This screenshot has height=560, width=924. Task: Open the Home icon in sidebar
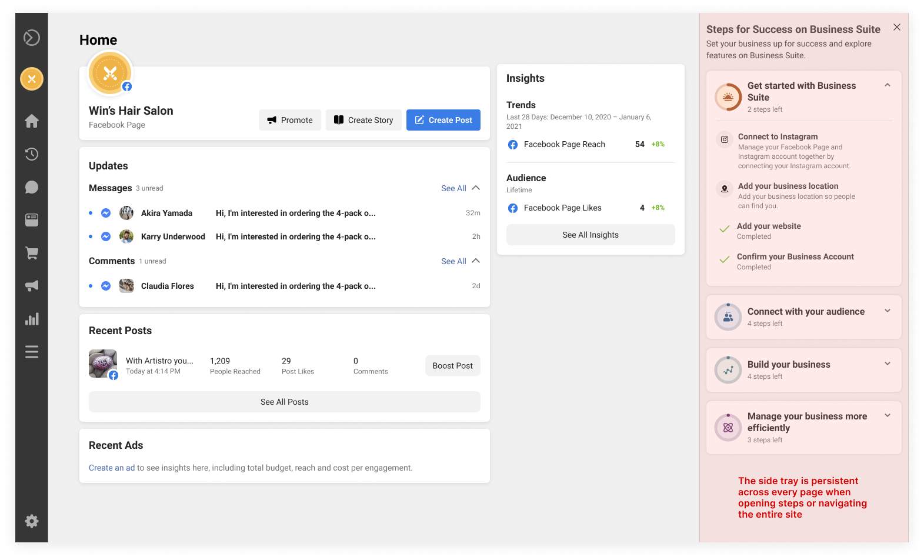(x=32, y=121)
